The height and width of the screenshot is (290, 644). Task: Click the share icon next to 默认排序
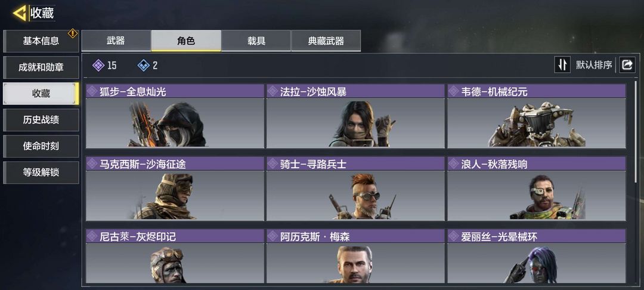[x=627, y=65]
